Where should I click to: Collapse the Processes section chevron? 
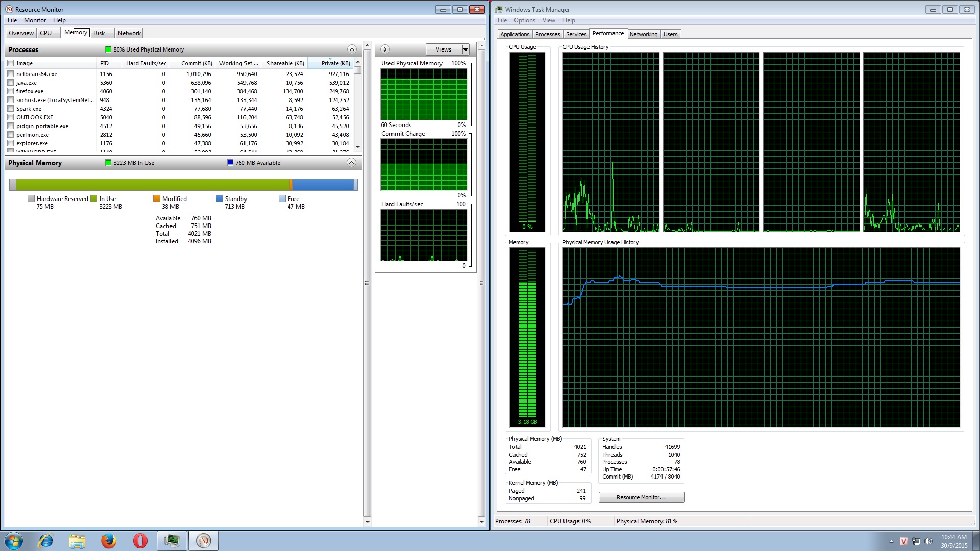tap(352, 49)
